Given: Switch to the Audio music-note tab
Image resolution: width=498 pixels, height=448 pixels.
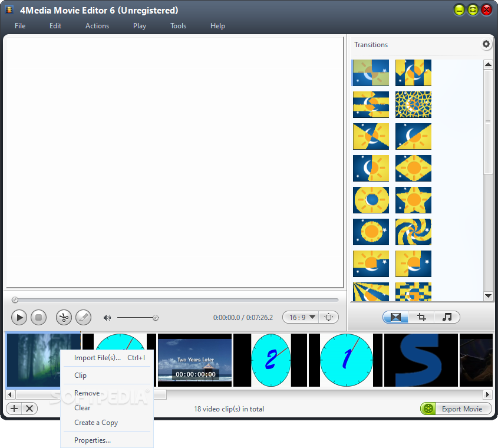Looking at the screenshot, I should 447,317.
